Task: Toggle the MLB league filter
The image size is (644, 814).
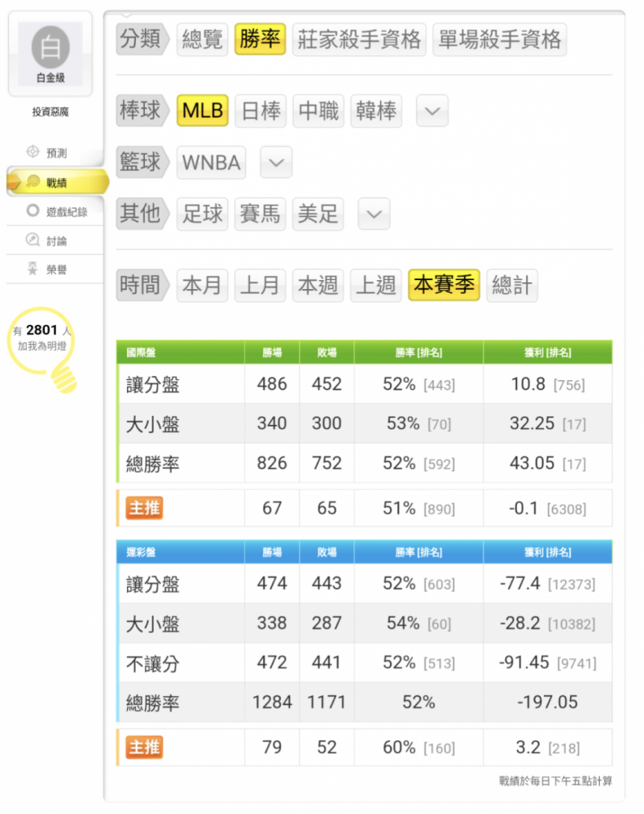Action: pyautogui.click(x=203, y=110)
